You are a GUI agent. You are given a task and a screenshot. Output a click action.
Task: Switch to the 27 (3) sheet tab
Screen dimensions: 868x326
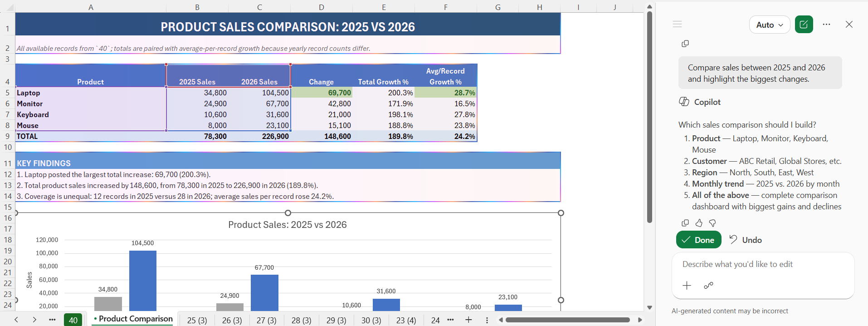pos(267,320)
